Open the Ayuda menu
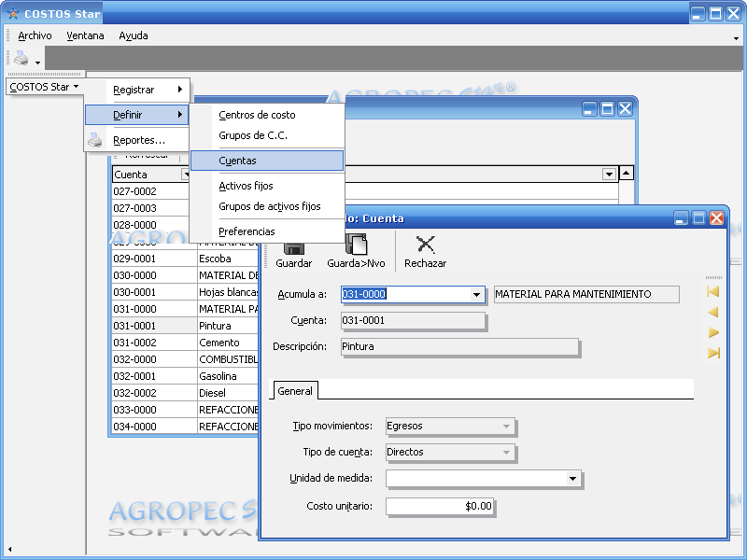This screenshot has width=747, height=560. 134,35
